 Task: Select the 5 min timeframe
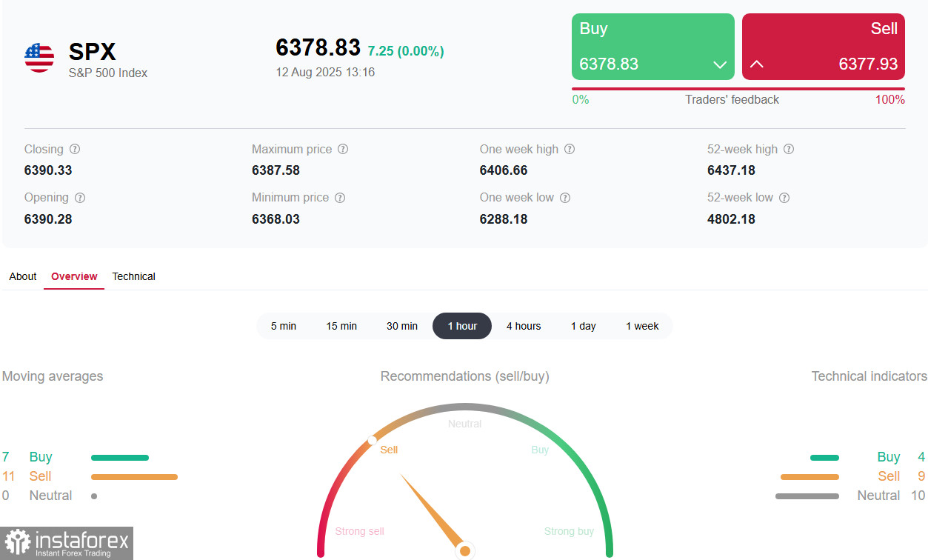(x=284, y=326)
